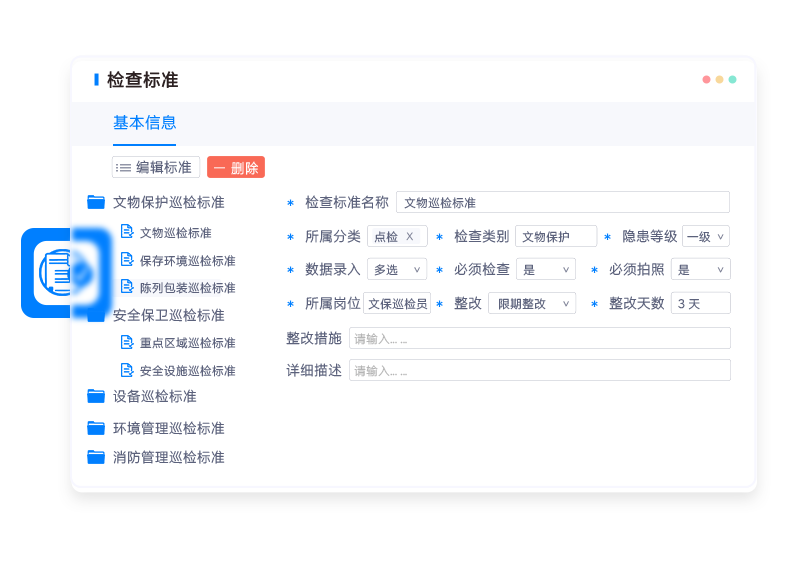Click the 环境管理巡检标准 folder icon
The image size is (791, 567).
click(x=96, y=428)
